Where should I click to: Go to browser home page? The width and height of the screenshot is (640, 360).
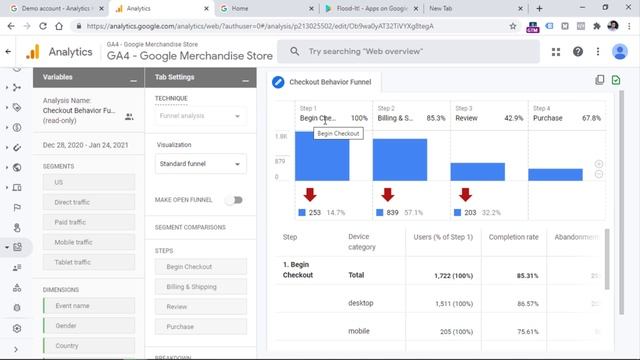[x=59, y=26]
